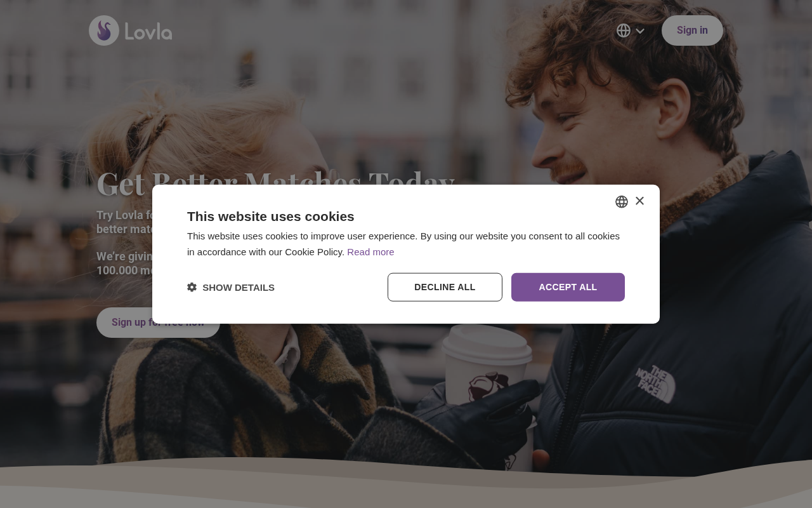Follow the Read more cookie policy link

pos(370,252)
